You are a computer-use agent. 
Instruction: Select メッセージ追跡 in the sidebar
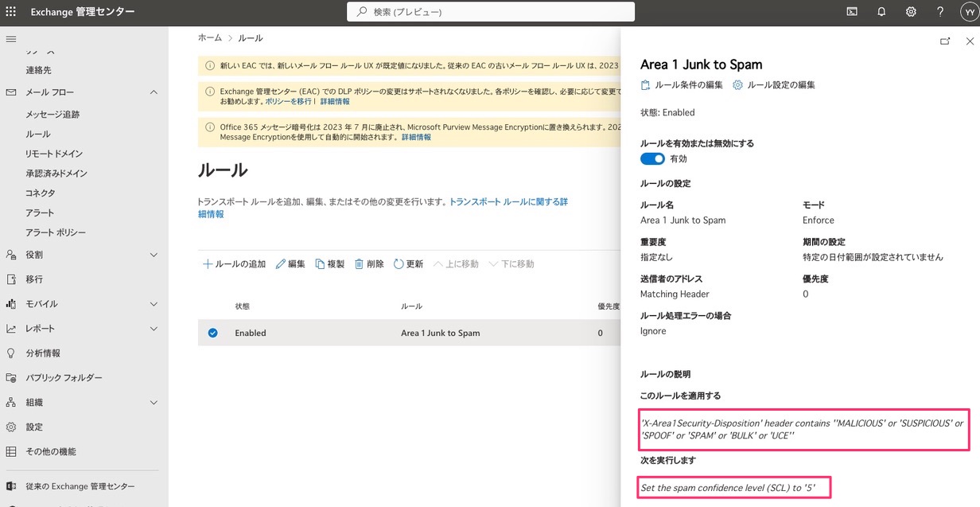(55, 114)
